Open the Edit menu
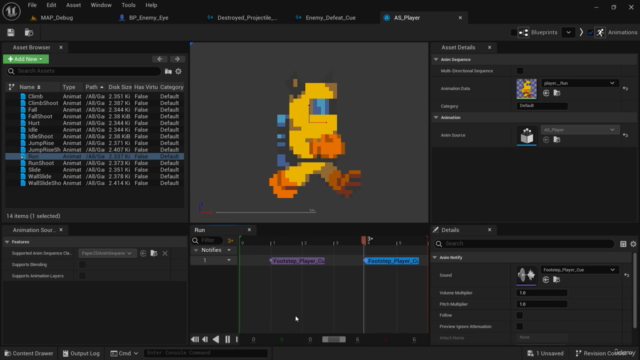This screenshot has height=360, width=640. coord(51,5)
